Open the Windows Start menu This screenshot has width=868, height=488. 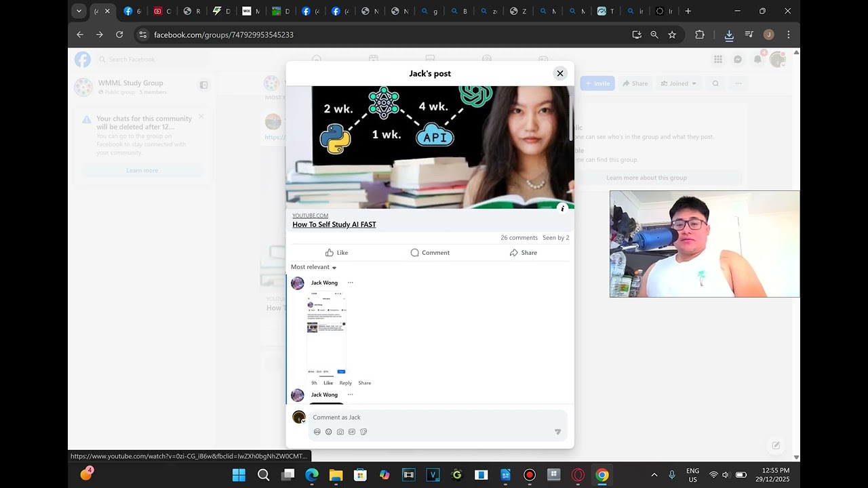point(239,475)
